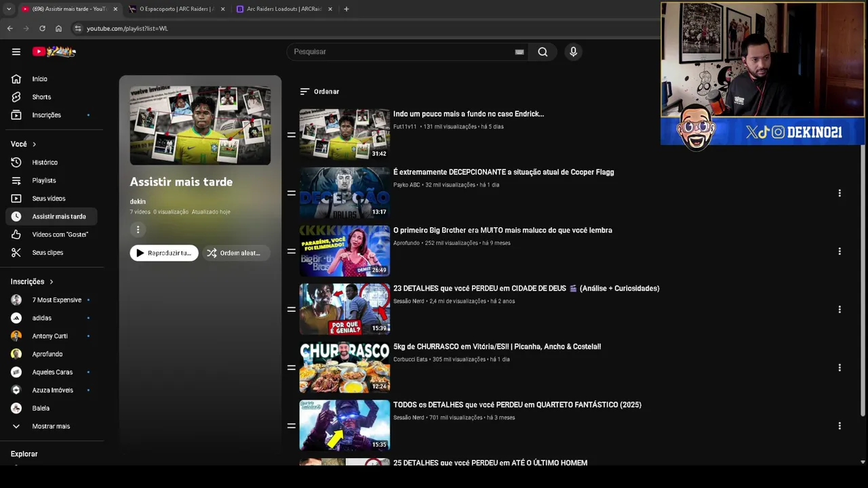Open the on-screen keyboard icon in search

coord(519,52)
